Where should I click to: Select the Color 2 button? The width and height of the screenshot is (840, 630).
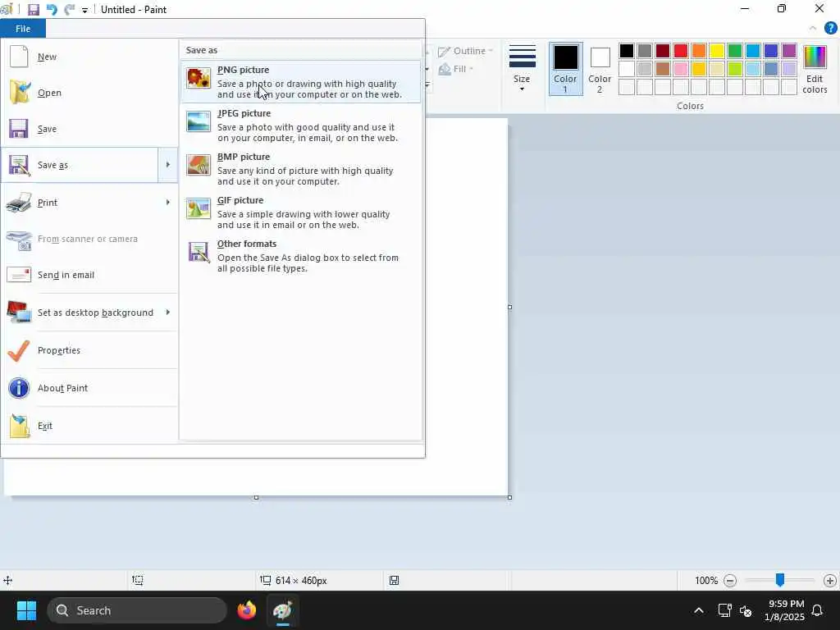pyautogui.click(x=600, y=69)
